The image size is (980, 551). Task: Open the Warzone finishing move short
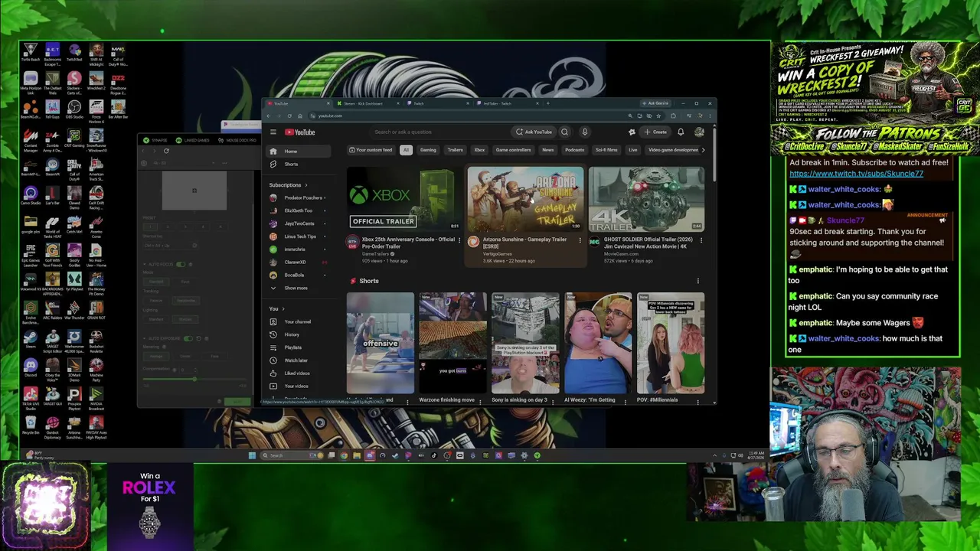point(452,343)
